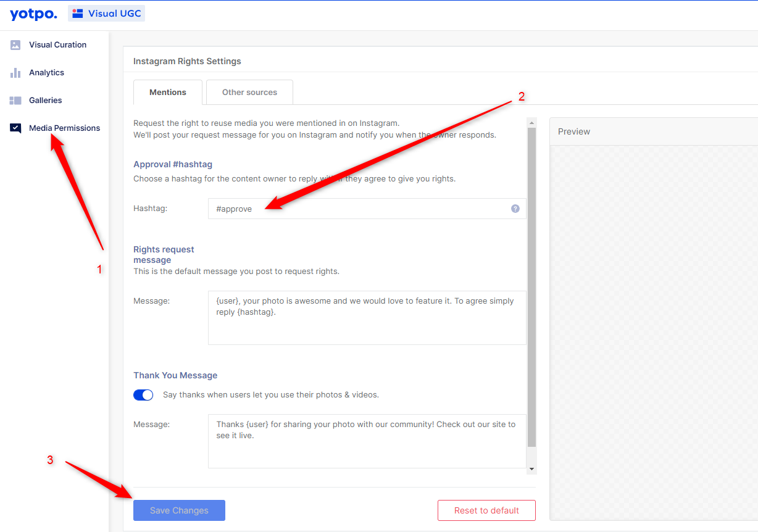Click the Thank You message textarea

[367, 441]
